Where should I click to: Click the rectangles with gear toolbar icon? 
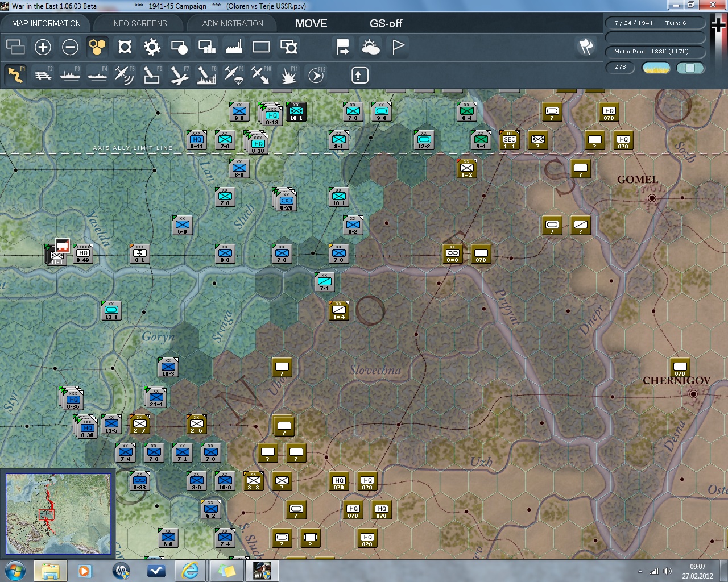[288, 47]
